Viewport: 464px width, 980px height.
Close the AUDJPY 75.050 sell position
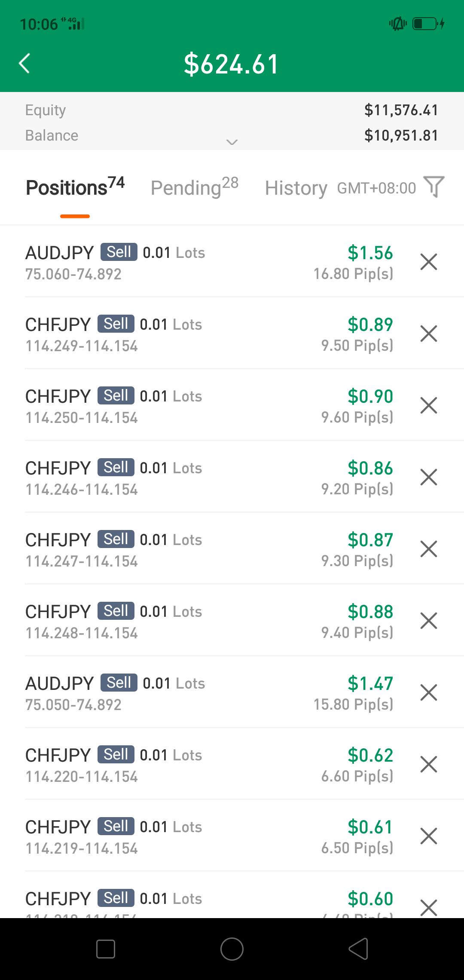(x=428, y=692)
